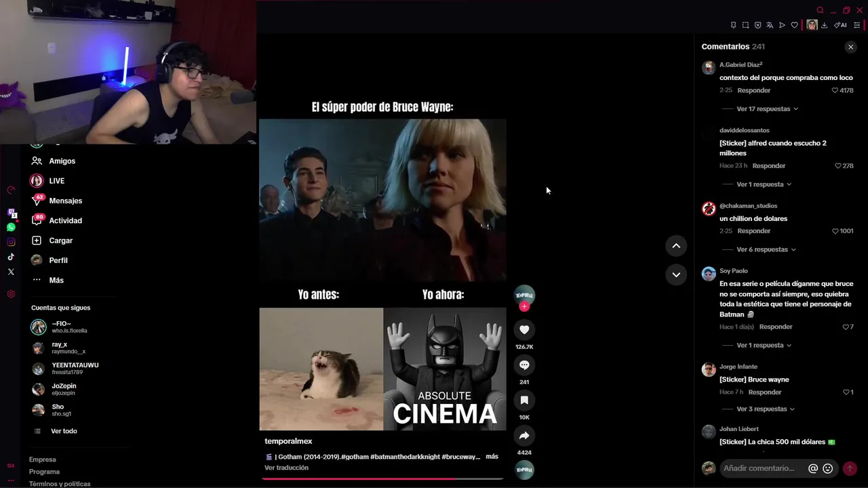This screenshot has width=868, height=488.
Task: Like the chakaman_studios comment
Action: [x=835, y=231]
